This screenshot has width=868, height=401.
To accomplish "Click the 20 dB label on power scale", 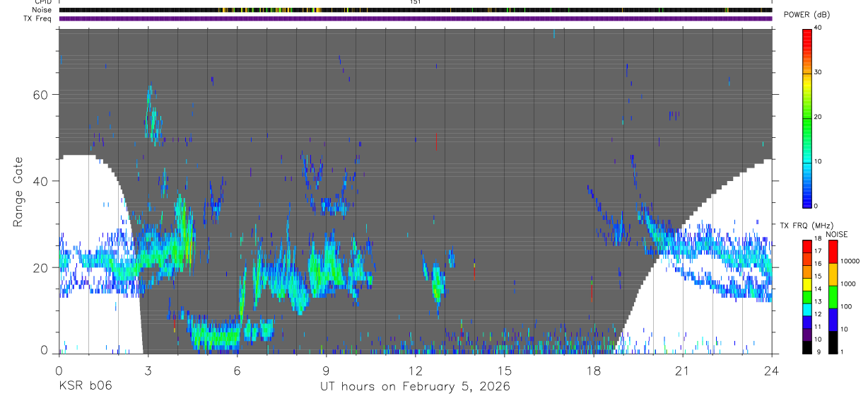I will tap(818, 117).
